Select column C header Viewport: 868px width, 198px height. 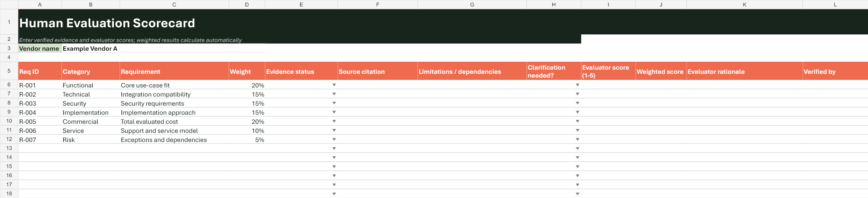(x=174, y=5)
